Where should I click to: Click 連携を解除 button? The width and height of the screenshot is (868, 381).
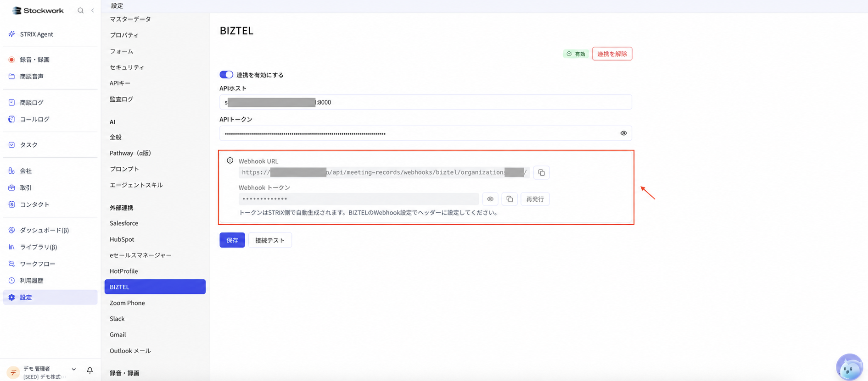click(612, 54)
